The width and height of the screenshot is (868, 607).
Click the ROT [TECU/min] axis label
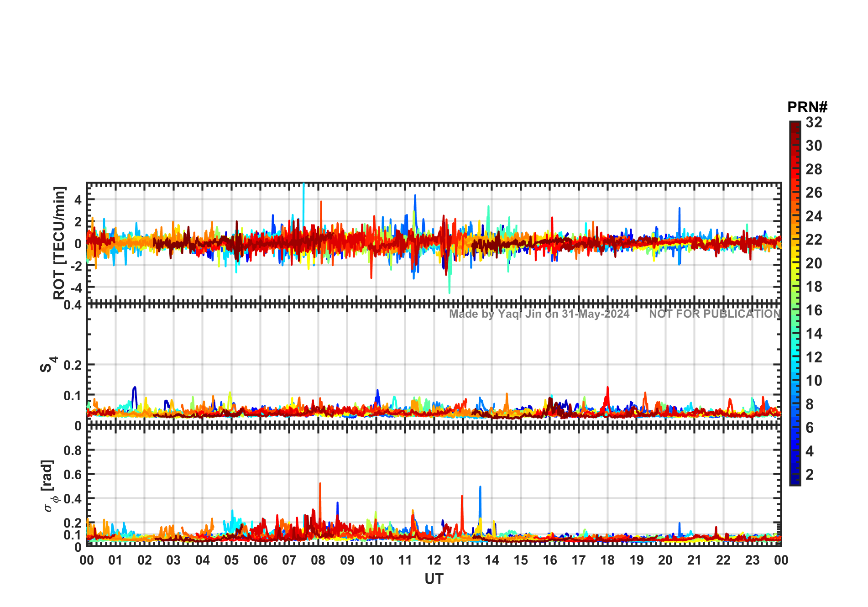[x=60, y=243]
